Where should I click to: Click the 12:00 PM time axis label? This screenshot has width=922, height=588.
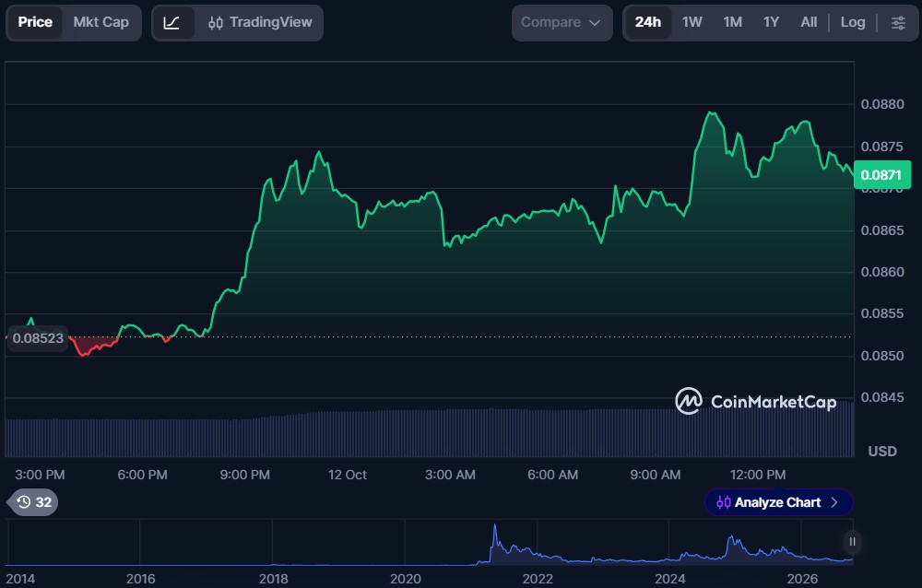758,475
